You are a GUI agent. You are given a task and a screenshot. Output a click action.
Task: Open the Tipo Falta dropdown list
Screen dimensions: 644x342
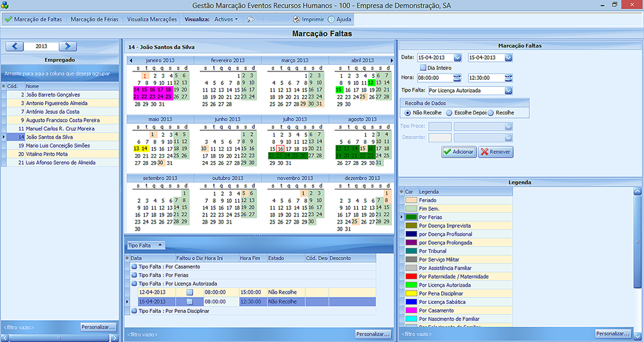(x=508, y=90)
